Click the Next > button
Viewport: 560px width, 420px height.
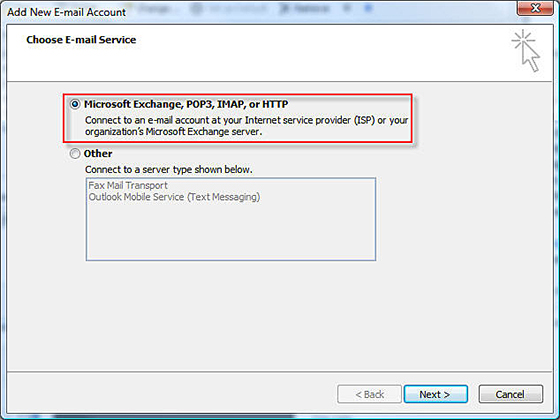coord(436,394)
